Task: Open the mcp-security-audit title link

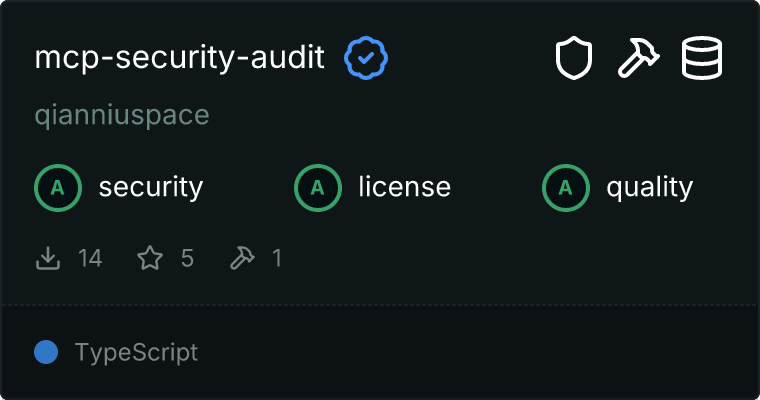Action: [180, 59]
